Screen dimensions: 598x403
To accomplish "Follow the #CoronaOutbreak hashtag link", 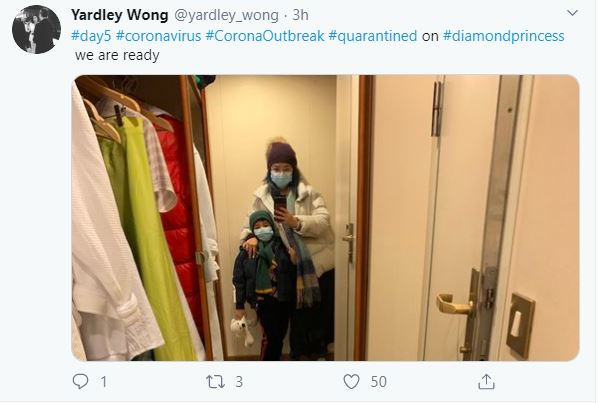I will [x=265, y=36].
